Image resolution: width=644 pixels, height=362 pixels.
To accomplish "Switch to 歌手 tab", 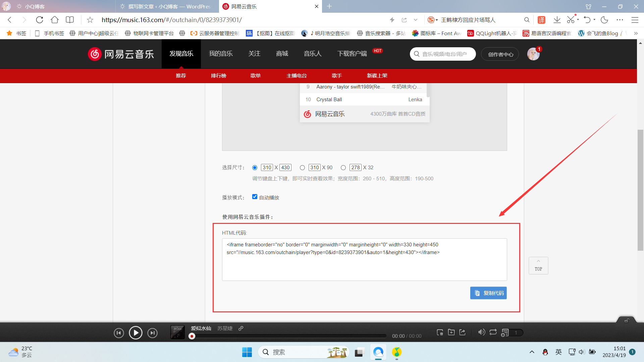I will point(337,76).
